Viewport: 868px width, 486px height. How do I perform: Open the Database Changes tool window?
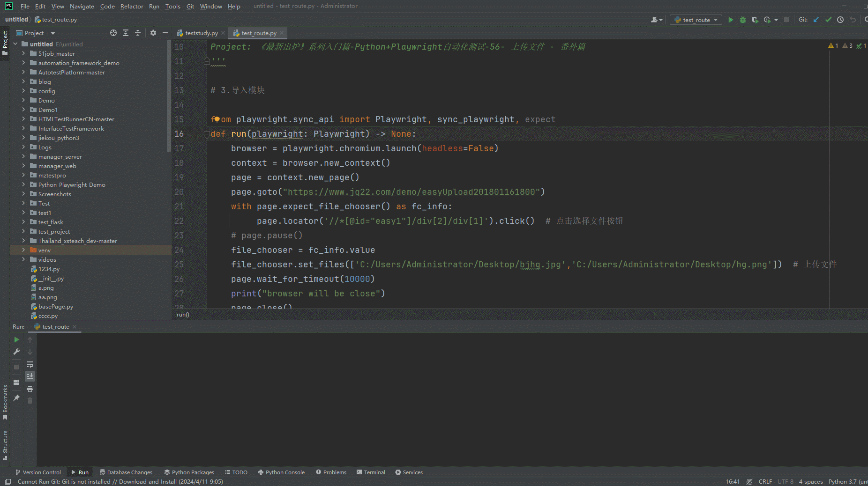coord(126,472)
